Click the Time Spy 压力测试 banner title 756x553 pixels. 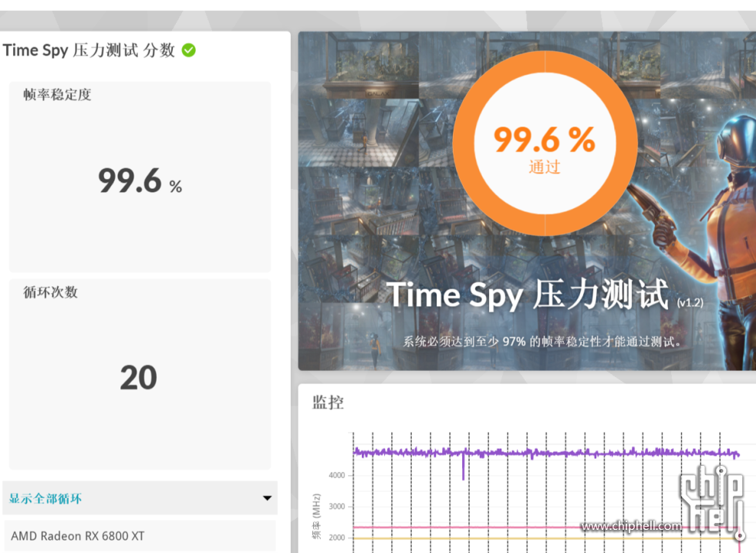pyautogui.click(x=528, y=294)
